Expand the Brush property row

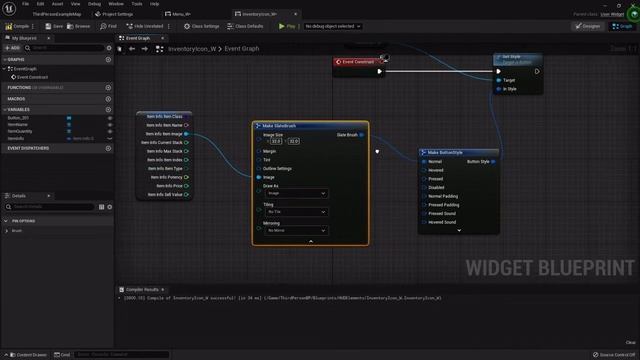pos(7,231)
